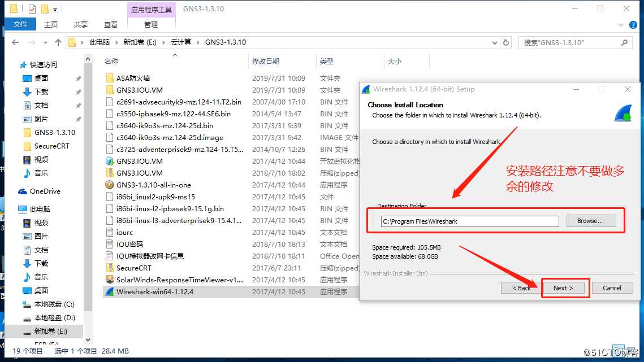Screen dimensions: 644x362
Task: Select the GNS3.IOU.VM zipped archive icon
Action: point(110,173)
